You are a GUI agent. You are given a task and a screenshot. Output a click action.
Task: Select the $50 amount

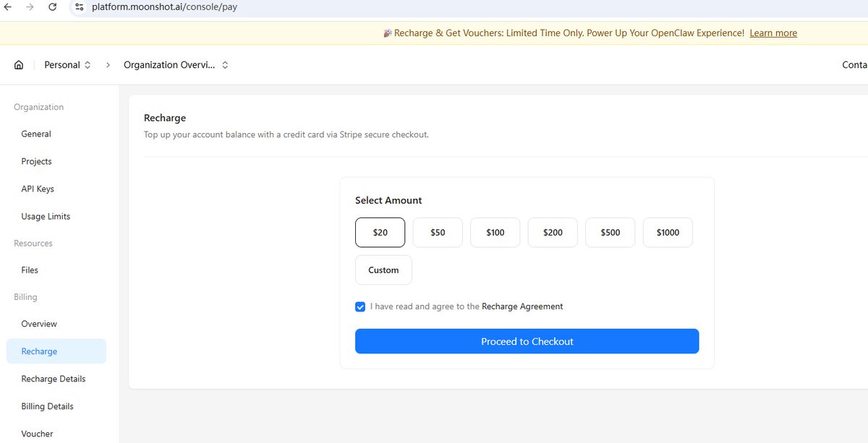pos(438,233)
